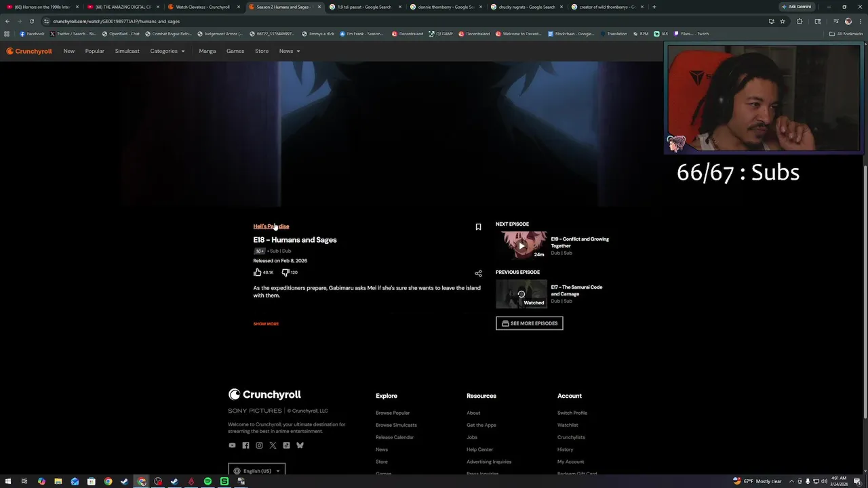Open All Bookmarks folder
Screen dimensions: 868x488
click(846, 34)
